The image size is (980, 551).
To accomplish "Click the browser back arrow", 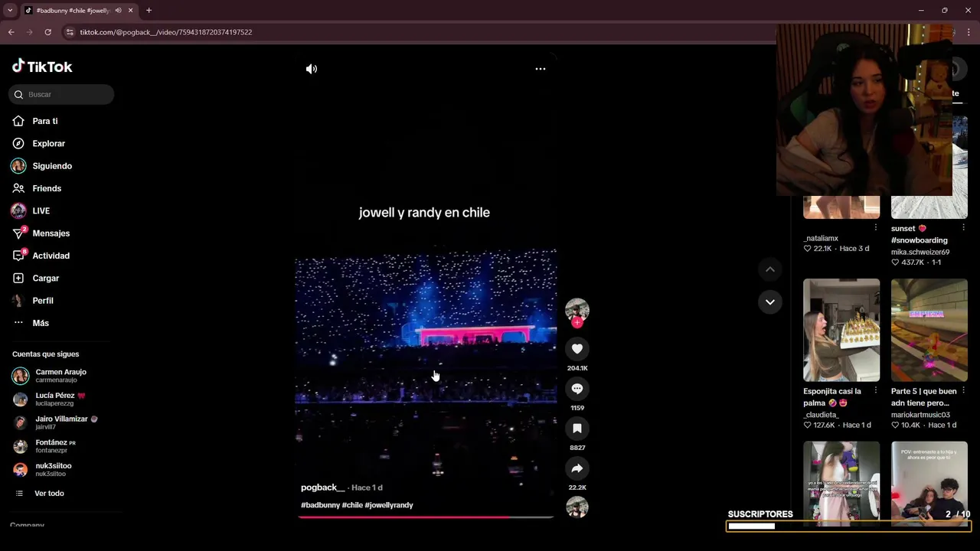I will click(11, 32).
